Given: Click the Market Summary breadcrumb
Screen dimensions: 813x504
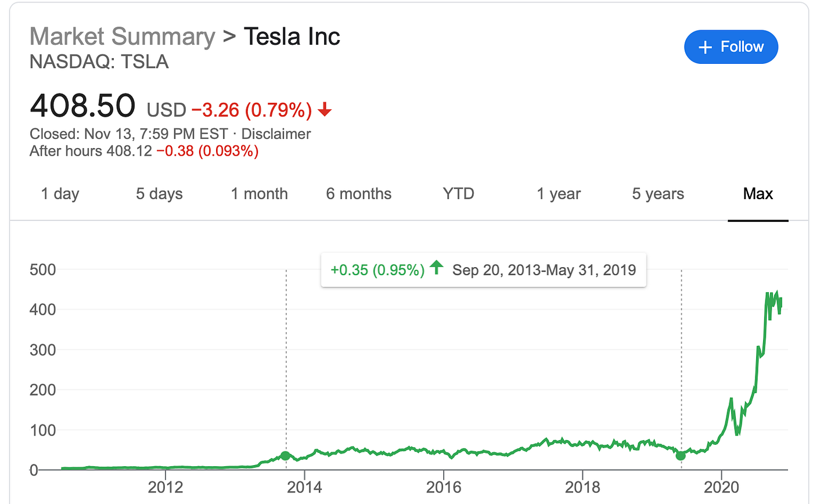Looking at the screenshot, I should pyautogui.click(x=122, y=37).
